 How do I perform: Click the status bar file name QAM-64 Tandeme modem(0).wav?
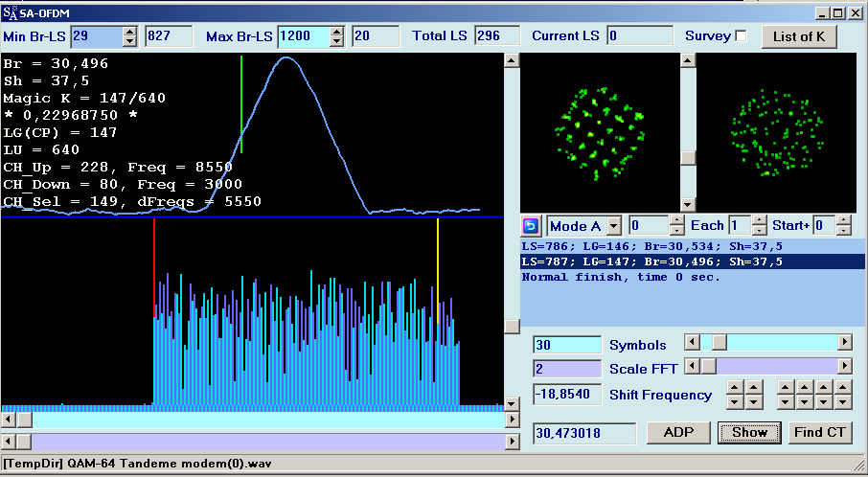pos(170,463)
